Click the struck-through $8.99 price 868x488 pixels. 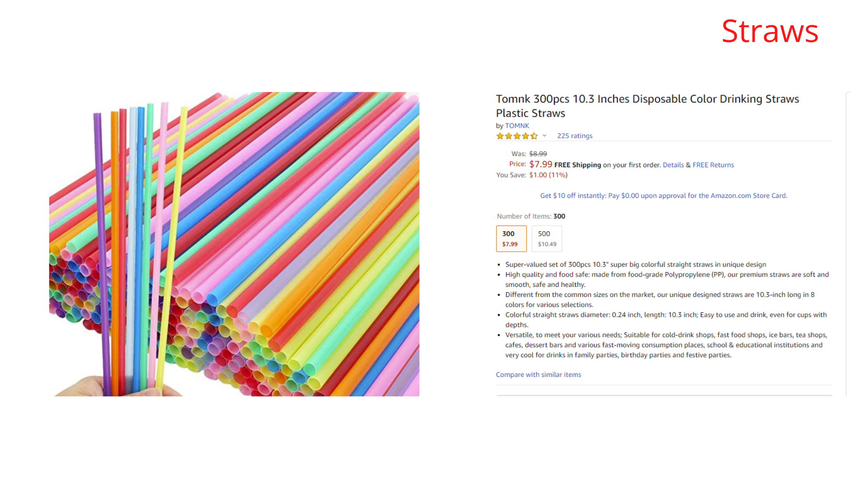point(538,154)
